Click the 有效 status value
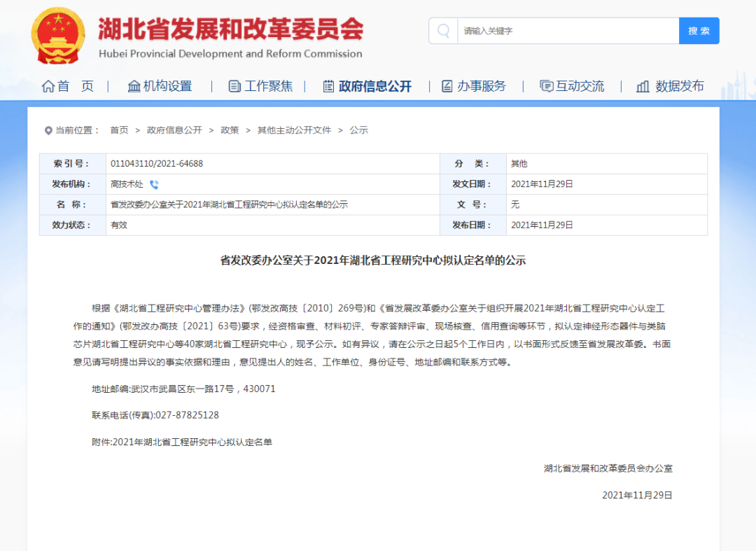 [118, 225]
